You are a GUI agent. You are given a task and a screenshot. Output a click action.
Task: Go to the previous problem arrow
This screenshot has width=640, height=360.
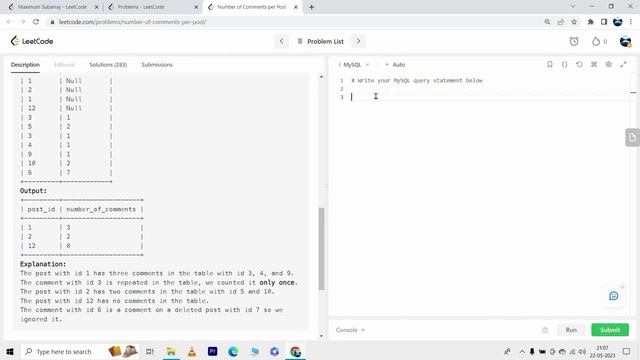coord(282,41)
